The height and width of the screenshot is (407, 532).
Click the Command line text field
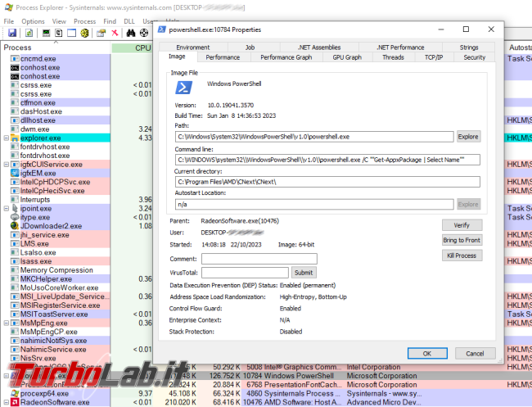327,160
